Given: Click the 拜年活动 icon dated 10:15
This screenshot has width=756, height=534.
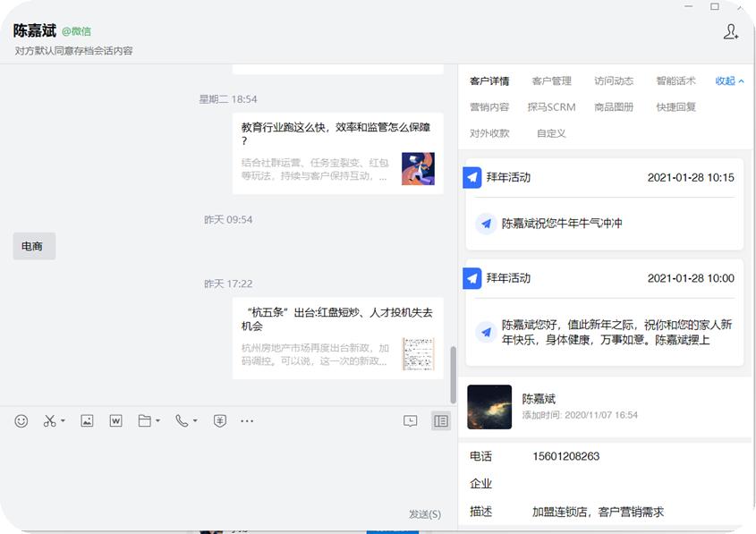Looking at the screenshot, I should pos(472,177).
